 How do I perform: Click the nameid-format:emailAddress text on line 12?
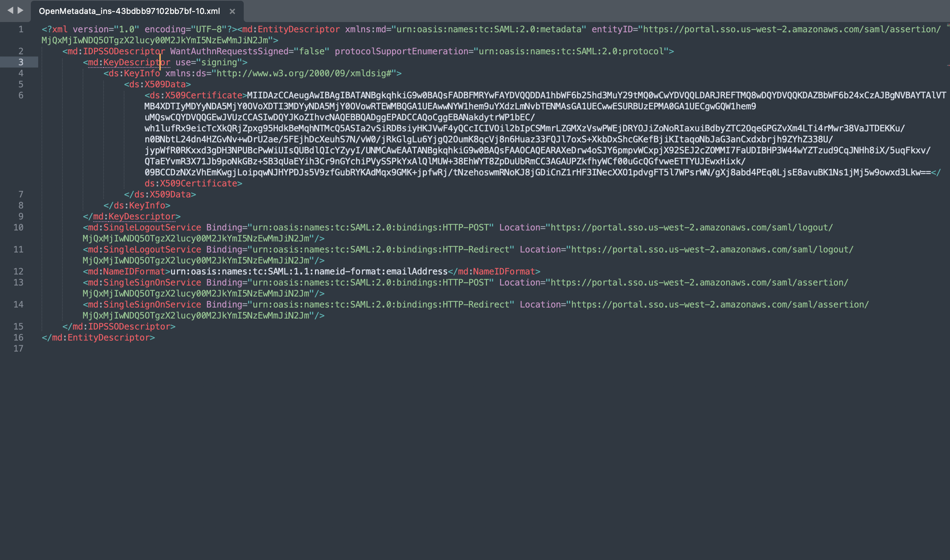[x=380, y=272]
